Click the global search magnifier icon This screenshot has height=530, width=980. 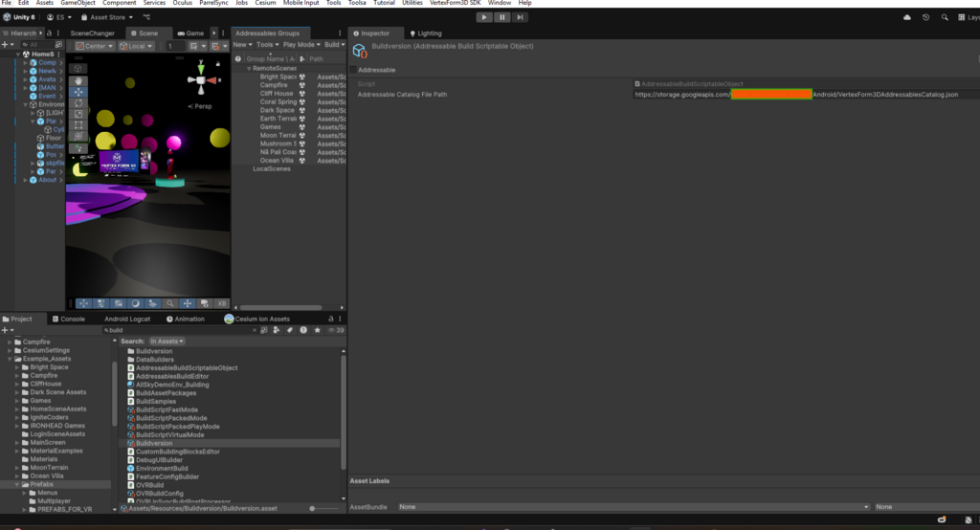(946, 17)
